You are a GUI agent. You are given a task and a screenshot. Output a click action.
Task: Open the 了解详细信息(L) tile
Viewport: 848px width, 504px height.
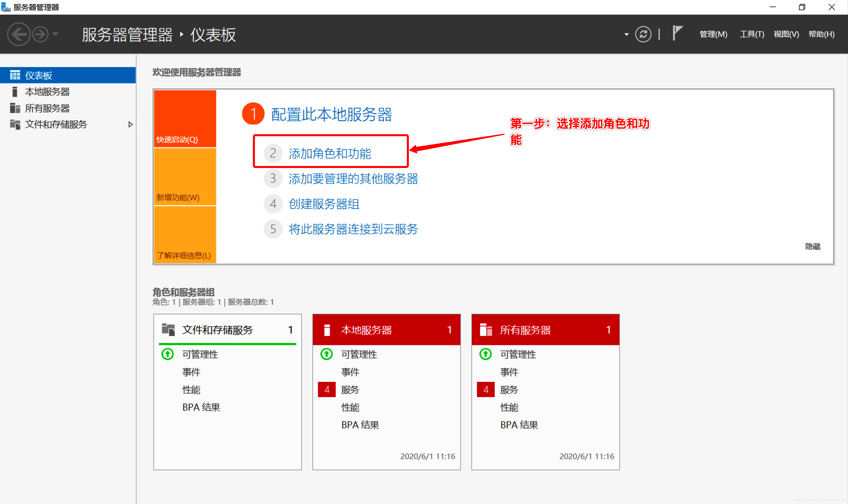pos(185,234)
